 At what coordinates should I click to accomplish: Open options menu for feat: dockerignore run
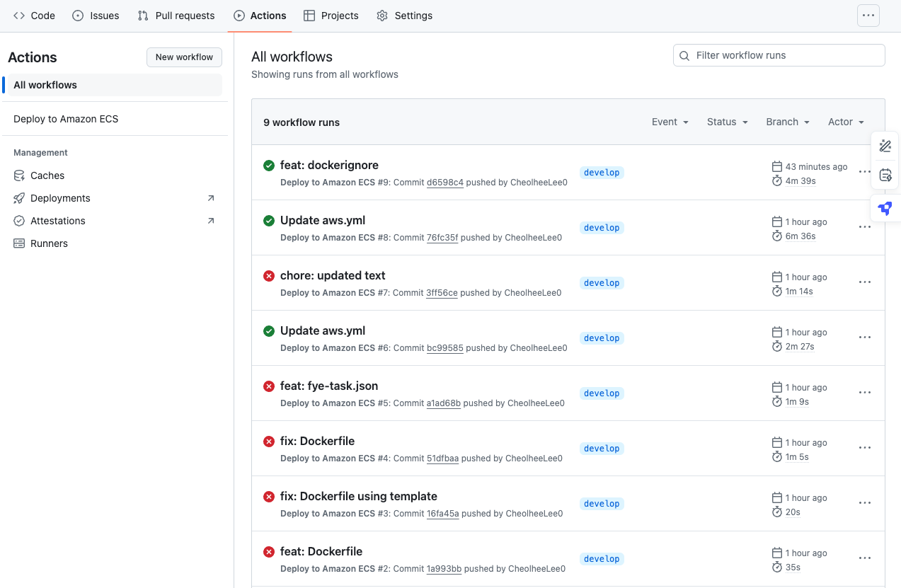click(865, 172)
